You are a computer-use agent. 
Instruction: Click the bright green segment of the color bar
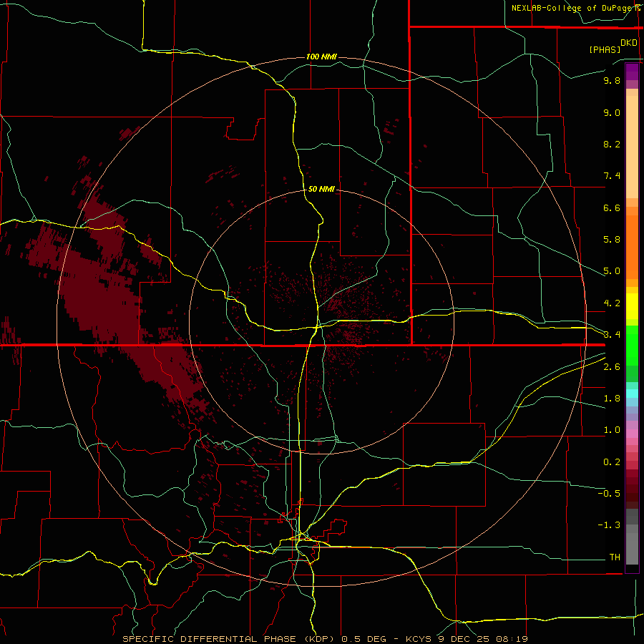632,346
